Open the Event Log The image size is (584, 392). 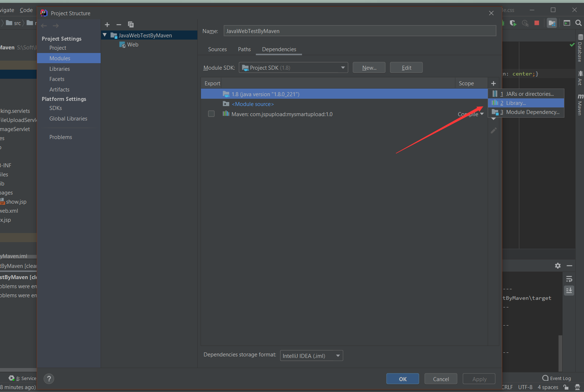click(556, 378)
